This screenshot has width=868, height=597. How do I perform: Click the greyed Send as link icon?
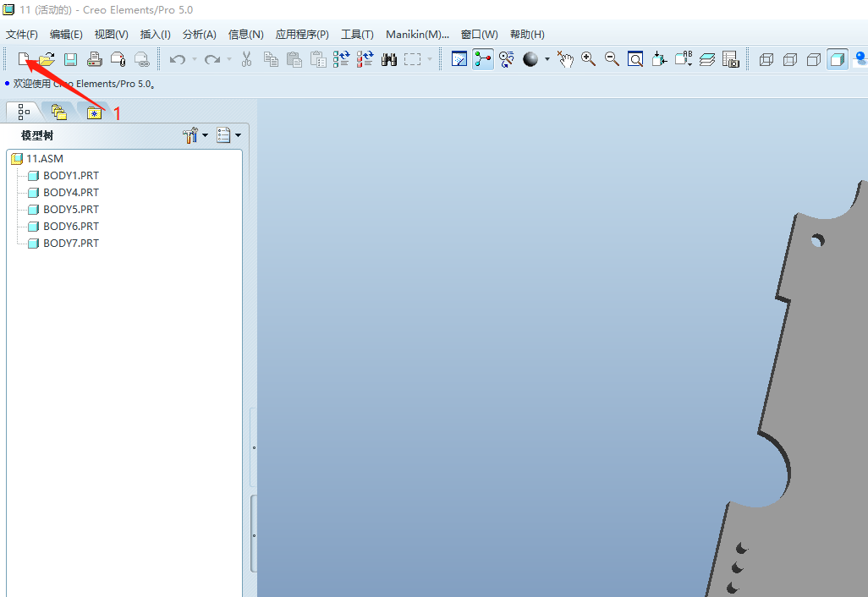click(142, 59)
